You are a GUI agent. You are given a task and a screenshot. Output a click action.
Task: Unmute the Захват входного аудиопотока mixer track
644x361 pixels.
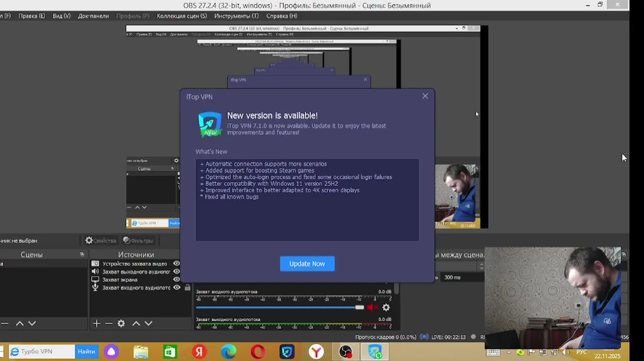pos(372,307)
